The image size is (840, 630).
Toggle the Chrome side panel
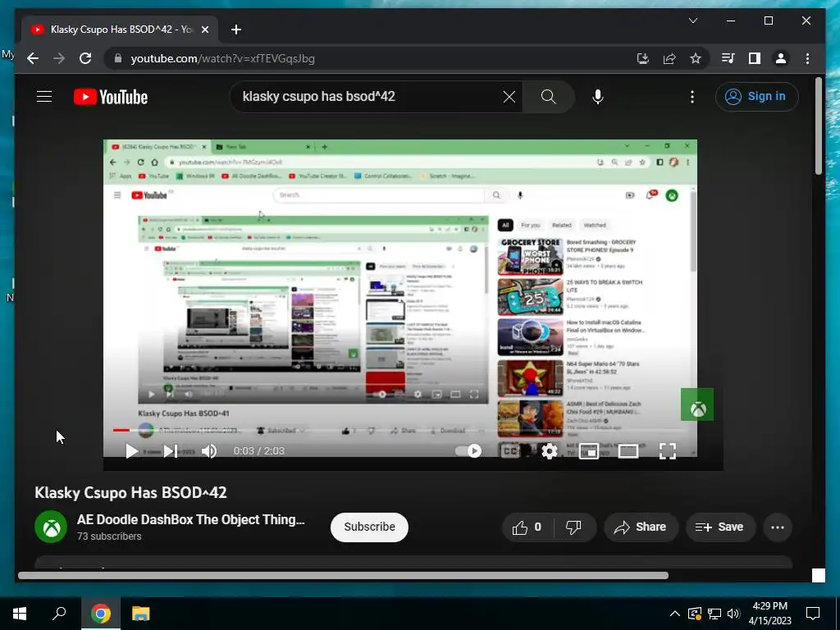[755, 58]
